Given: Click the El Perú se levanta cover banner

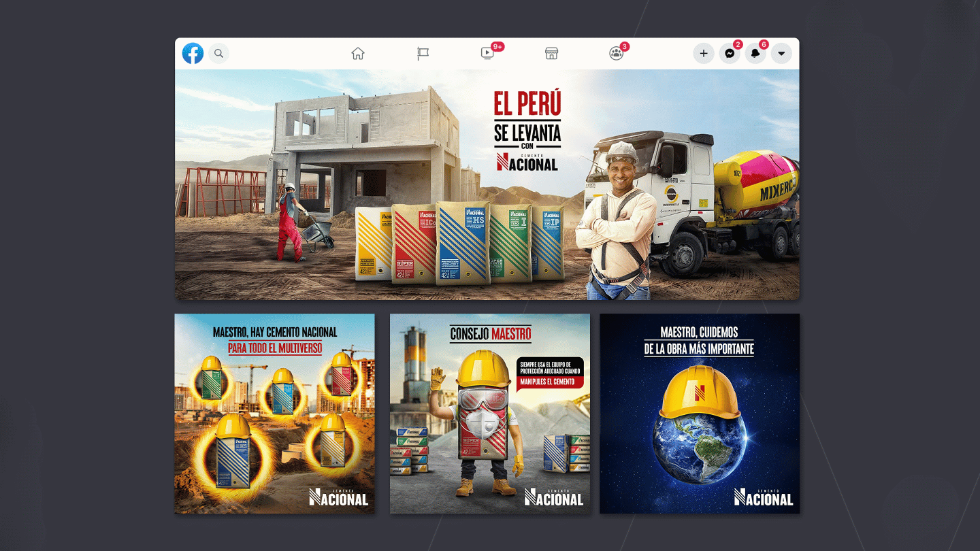Looking at the screenshot, I should click(487, 184).
